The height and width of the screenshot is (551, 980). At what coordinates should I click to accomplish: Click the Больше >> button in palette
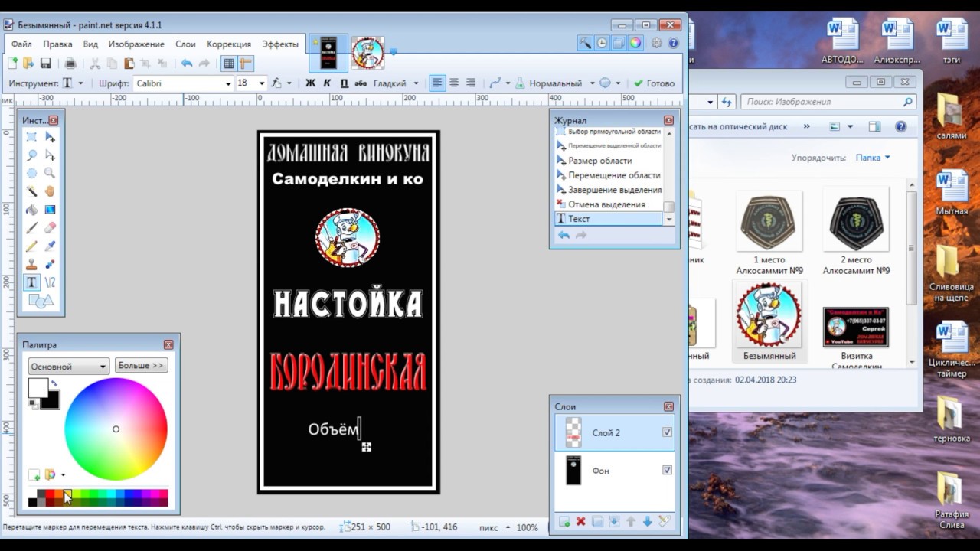pyautogui.click(x=141, y=366)
